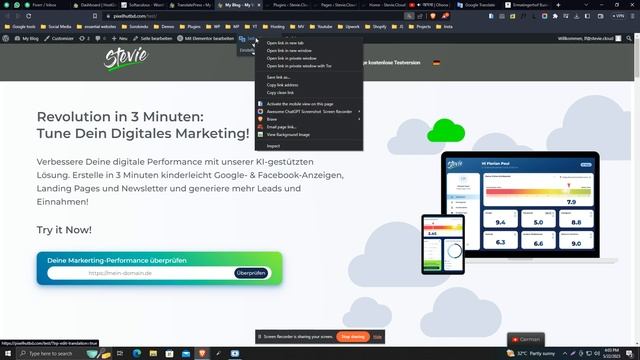
Task: Click the Überprüfen button
Action: point(251,273)
